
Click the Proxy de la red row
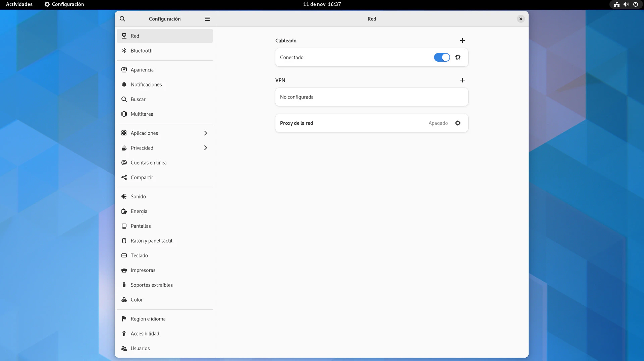tap(352, 123)
